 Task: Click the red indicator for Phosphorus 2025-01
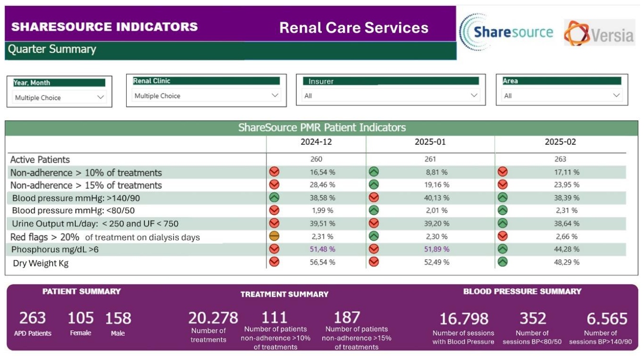(374, 249)
